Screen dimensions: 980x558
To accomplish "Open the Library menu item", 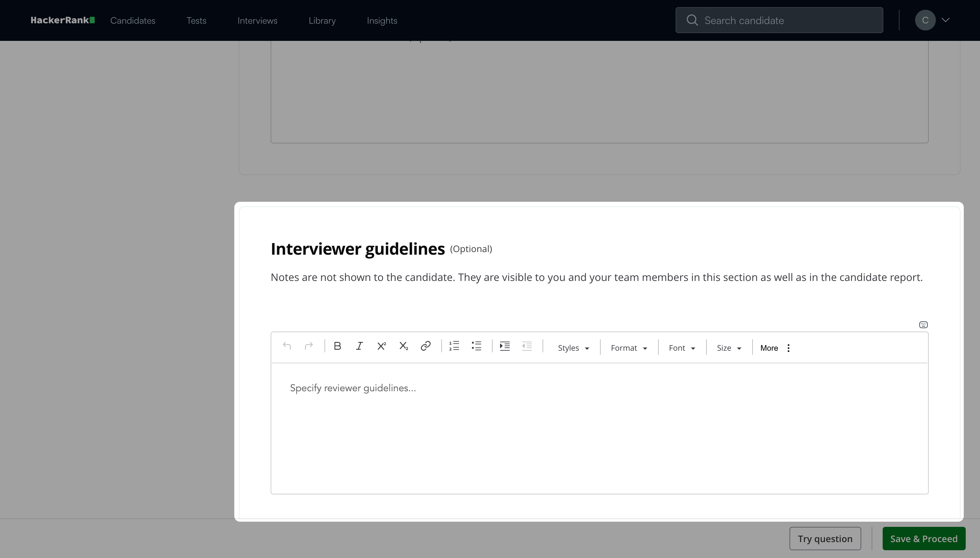I will pyautogui.click(x=322, y=20).
